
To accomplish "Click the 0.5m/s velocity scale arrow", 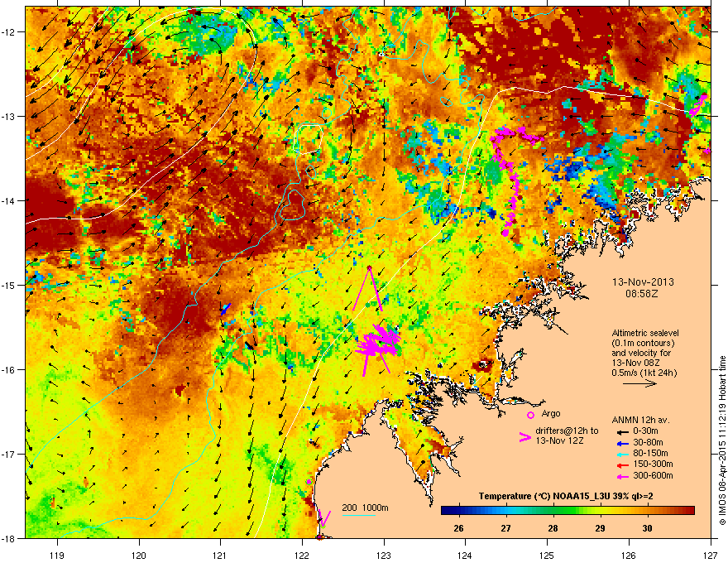I will (x=639, y=383).
